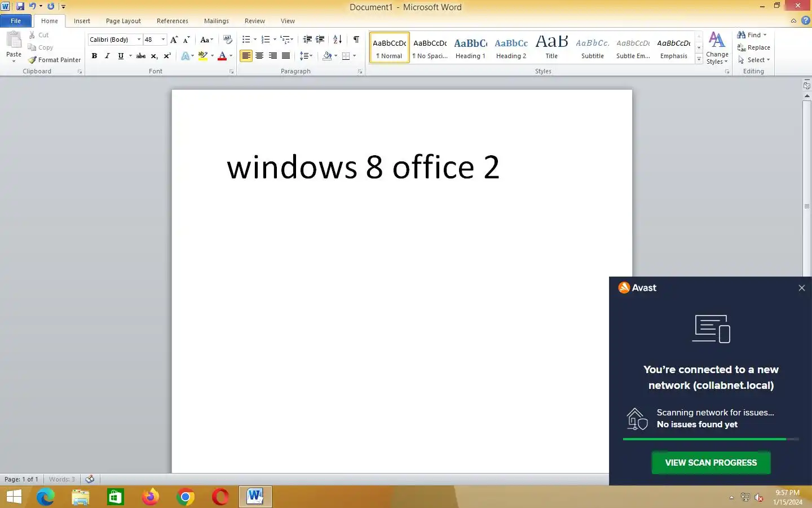Click the proofing check icon in status bar

[90, 479]
